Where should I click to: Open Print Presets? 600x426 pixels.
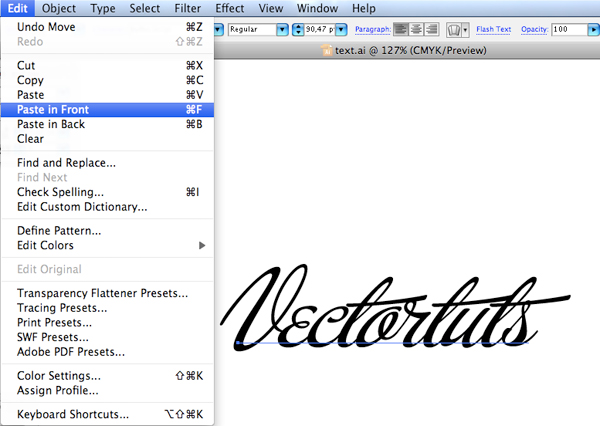[107, 322]
